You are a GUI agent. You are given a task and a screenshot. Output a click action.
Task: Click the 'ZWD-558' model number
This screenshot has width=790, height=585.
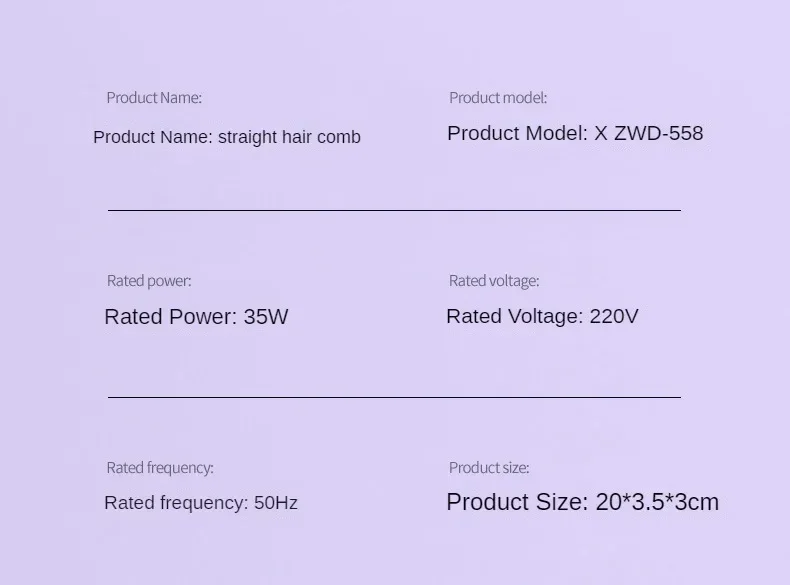pos(659,133)
